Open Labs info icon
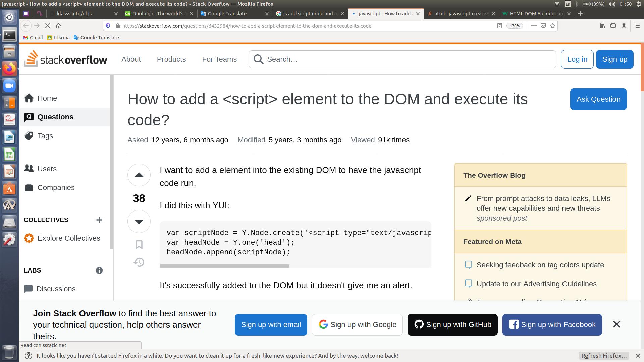644x362 pixels. [99, 270]
